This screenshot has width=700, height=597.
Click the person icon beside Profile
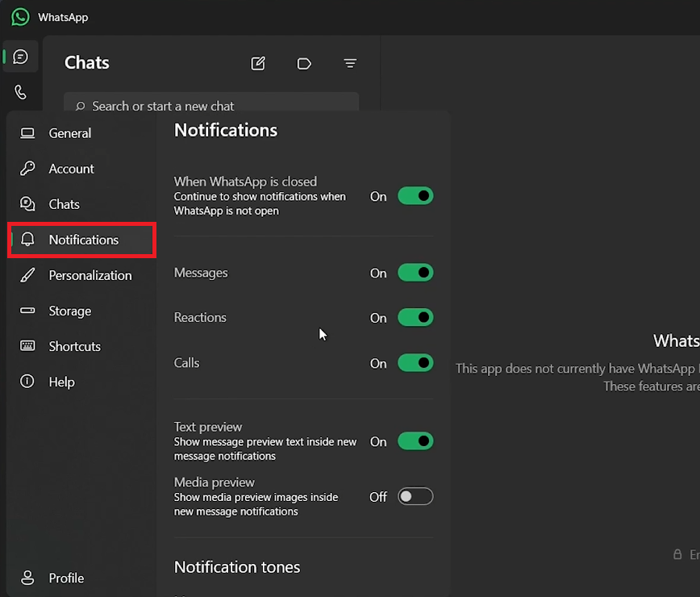point(27,578)
